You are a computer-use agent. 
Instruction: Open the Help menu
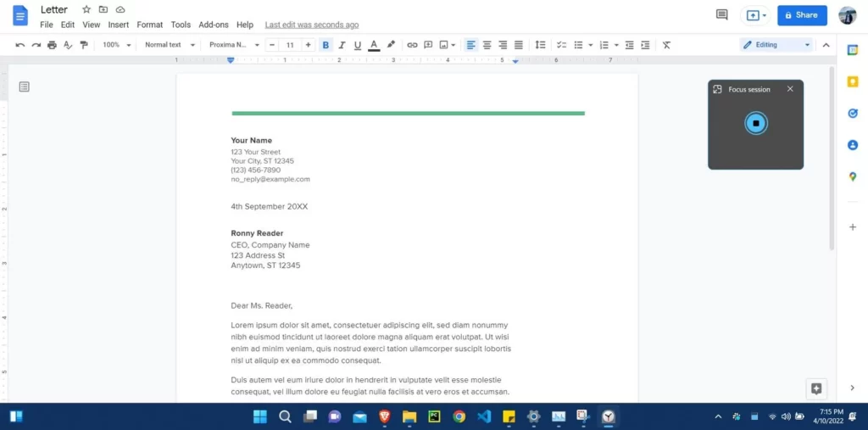(245, 25)
